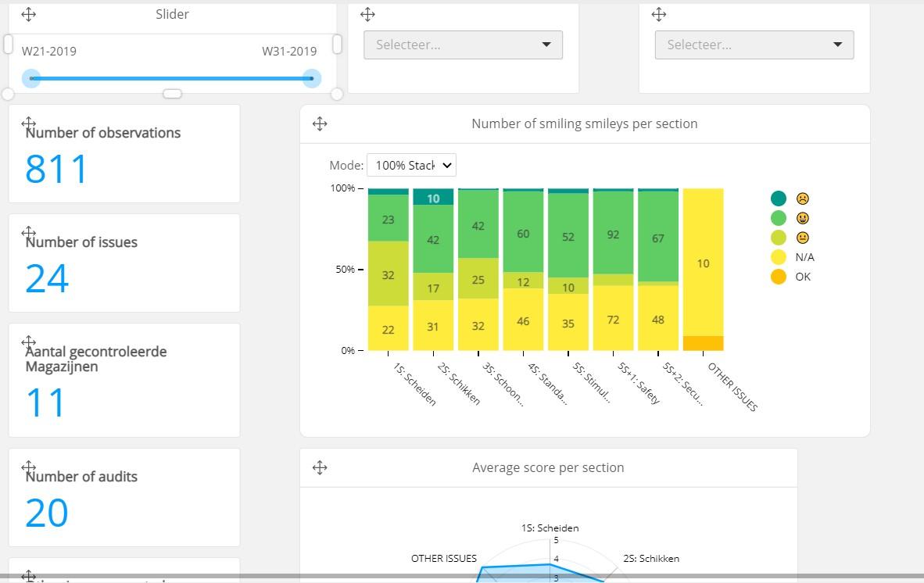Toggle the OK legend entry
The height and width of the screenshot is (583, 924).
point(791,276)
